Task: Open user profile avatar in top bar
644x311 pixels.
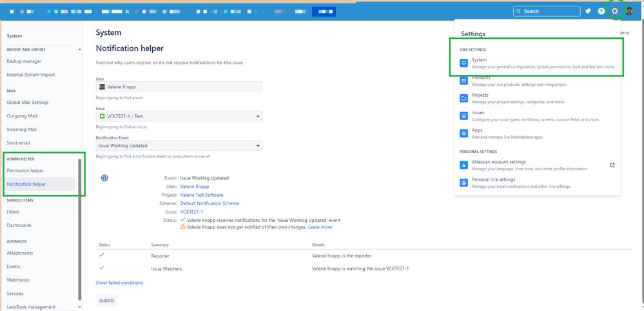Action: [x=629, y=11]
